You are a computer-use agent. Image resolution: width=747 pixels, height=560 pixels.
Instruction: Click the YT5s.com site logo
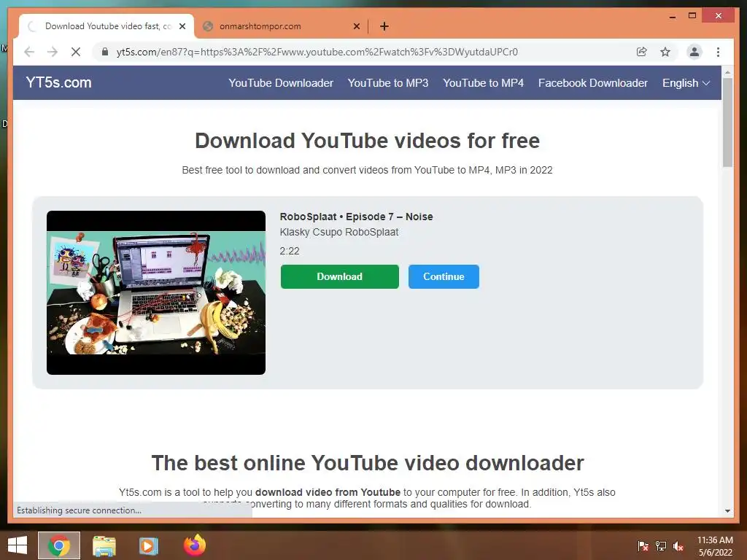(x=58, y=82)
